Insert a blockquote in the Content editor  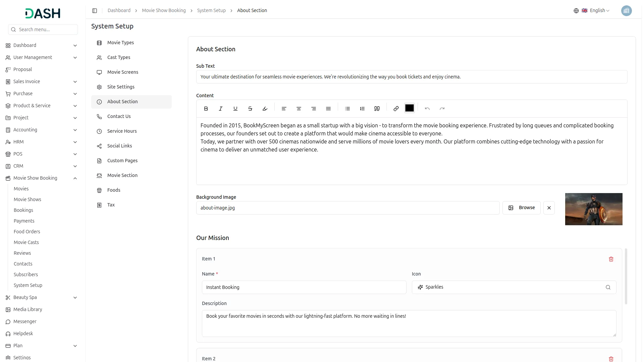pos(377,108)
